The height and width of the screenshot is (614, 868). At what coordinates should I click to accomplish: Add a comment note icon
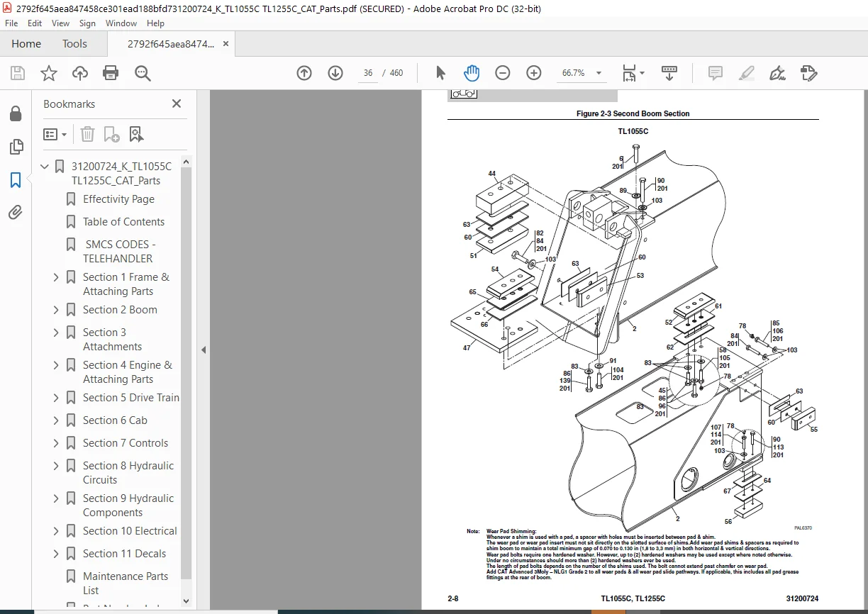(716, 73)
